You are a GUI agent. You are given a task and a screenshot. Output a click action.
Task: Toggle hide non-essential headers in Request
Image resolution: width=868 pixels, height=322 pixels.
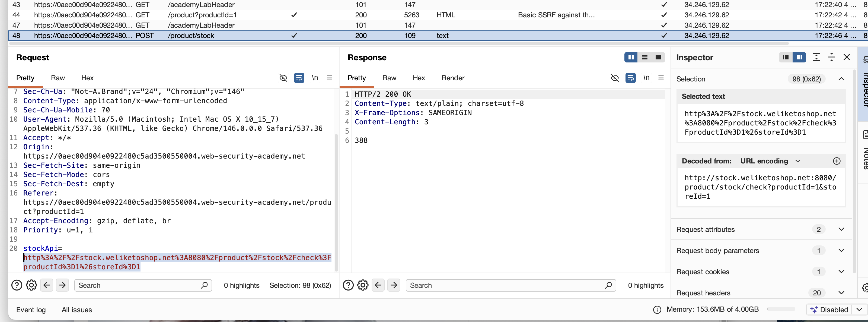click(283, 78)
